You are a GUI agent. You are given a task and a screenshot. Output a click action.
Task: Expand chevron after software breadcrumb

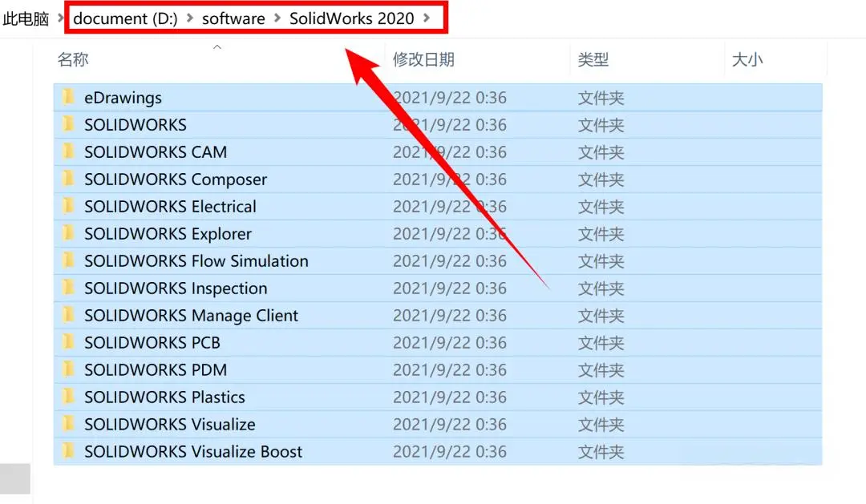tap(277, 18)
